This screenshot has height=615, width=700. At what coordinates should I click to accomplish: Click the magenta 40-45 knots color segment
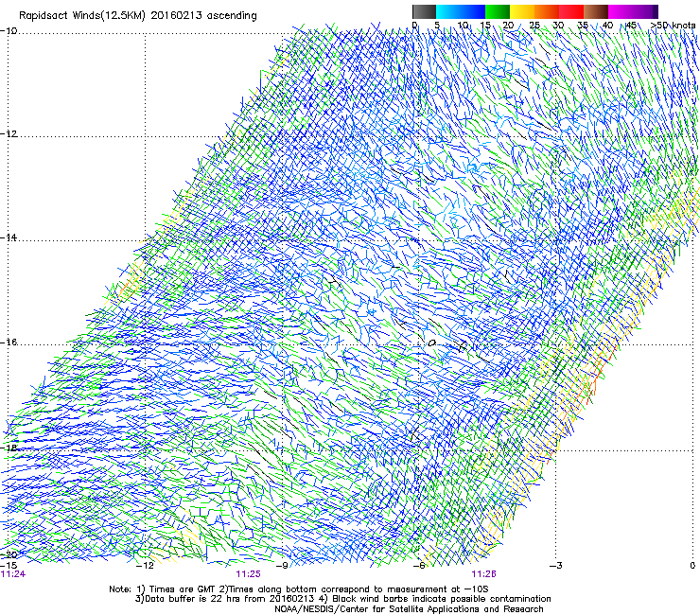(x=621, y=11)
